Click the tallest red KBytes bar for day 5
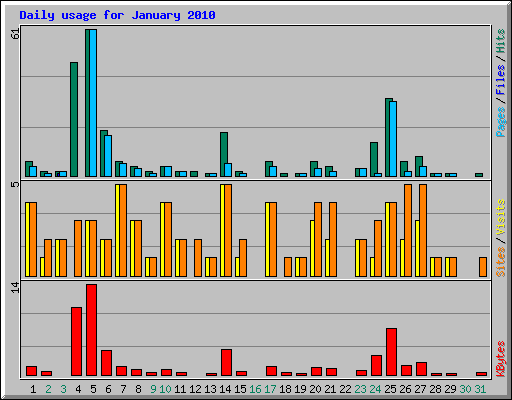Viewport: 512px width, 400px height. 91,330
